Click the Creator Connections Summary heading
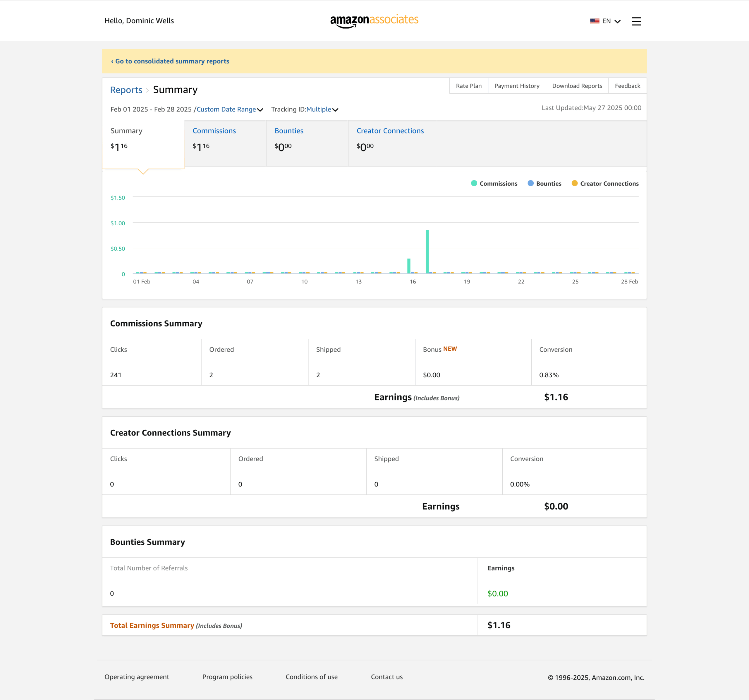This screenshot has height=700, width=749. pos(170,433)
